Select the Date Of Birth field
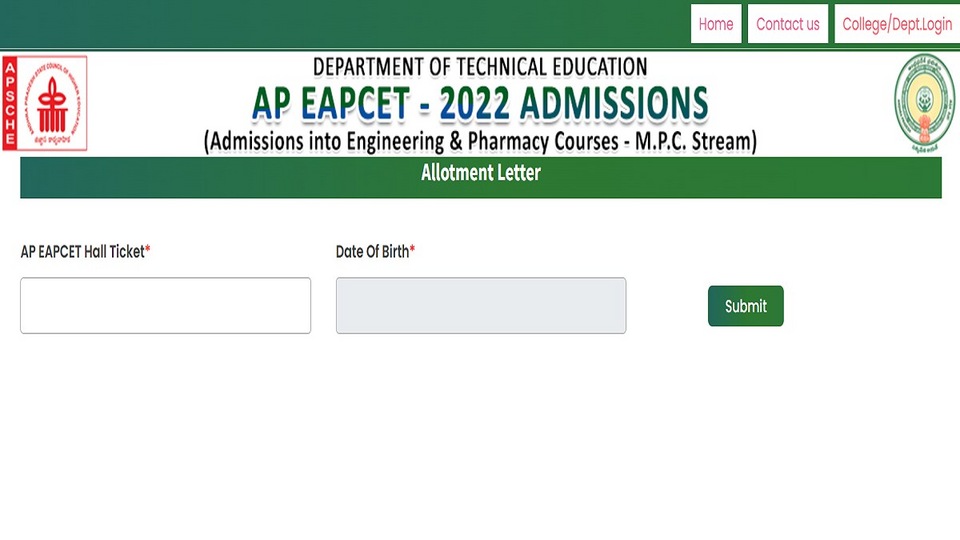This screenshot has height=540, width=960. pos(481,306)
